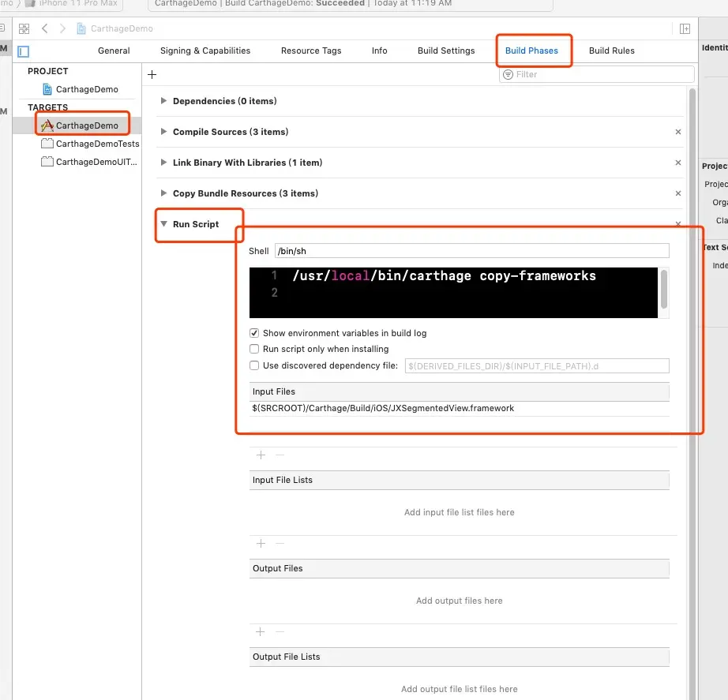Remove input file list with minus
The height and width of the screenshot is (700, 728).
[280, 543]
